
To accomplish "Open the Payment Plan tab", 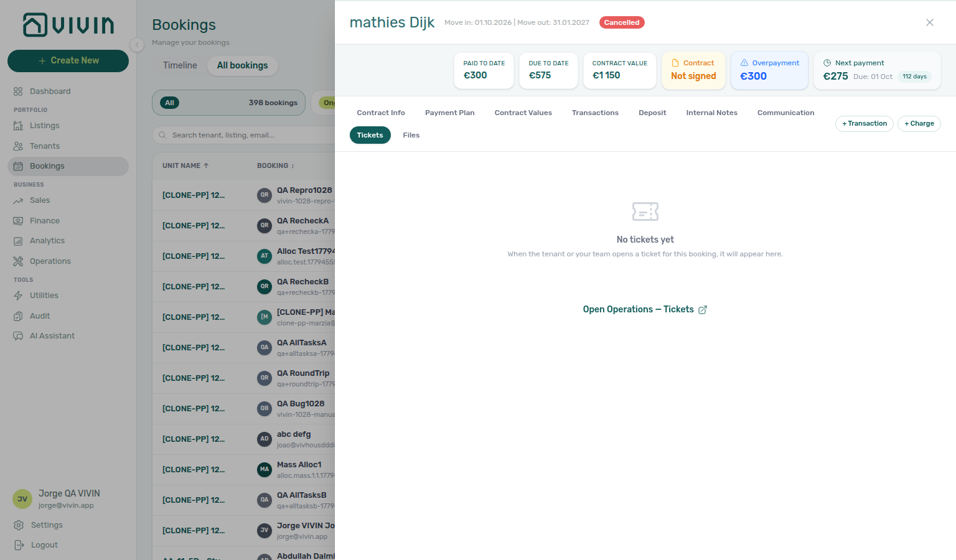I will pos(450,113).
